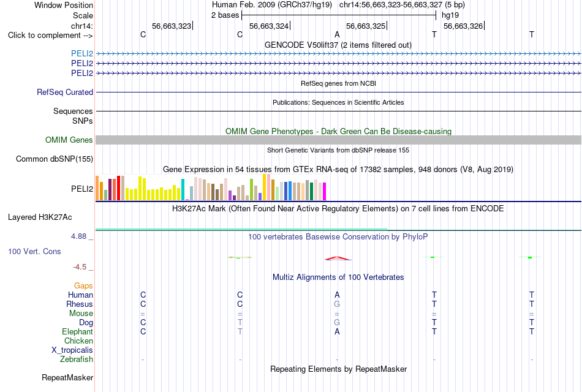Open the 'H3K27Ac Mark' ENCODE track title
This screenshot has width=582, height=392.
(x=338, y=209)
